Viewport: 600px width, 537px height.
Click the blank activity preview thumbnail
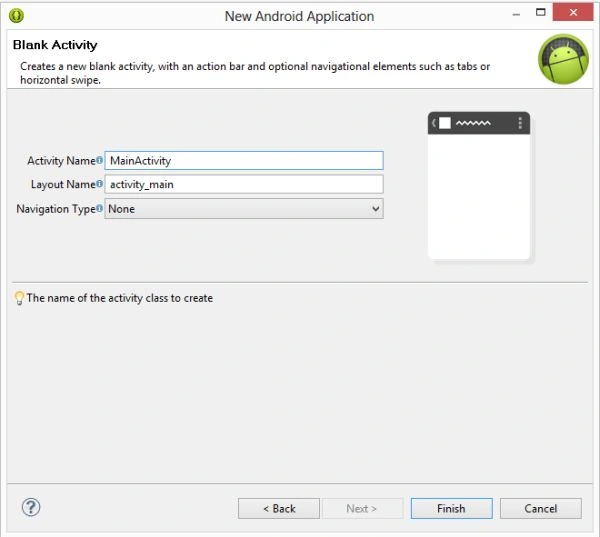[x=479, y=186]
